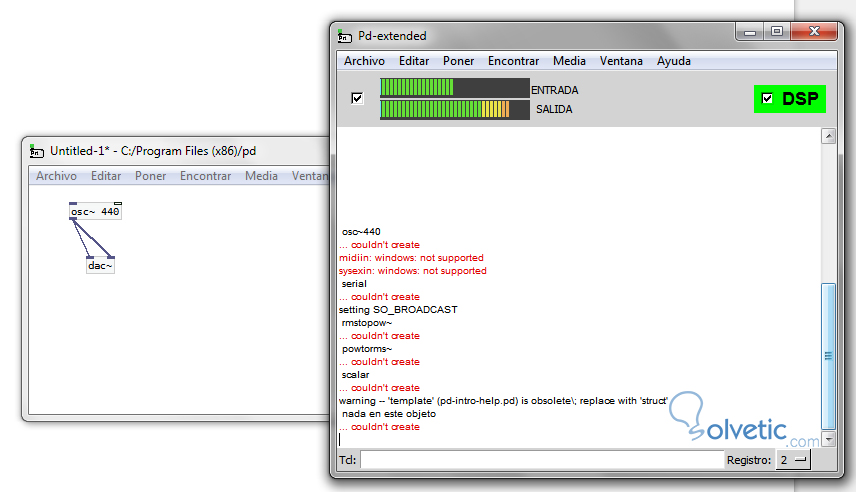
Task: Minimize the Pd-extended window
Action: click(750, 32)
